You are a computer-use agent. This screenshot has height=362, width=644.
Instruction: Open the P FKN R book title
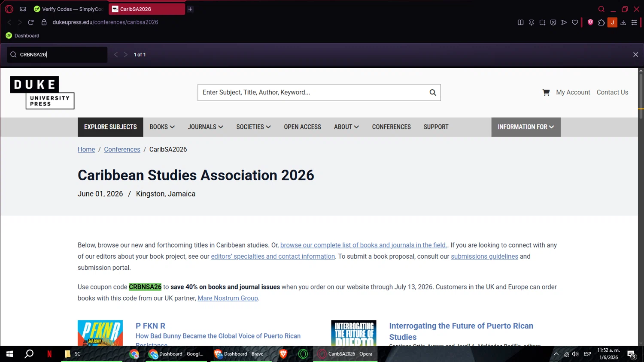150,326
